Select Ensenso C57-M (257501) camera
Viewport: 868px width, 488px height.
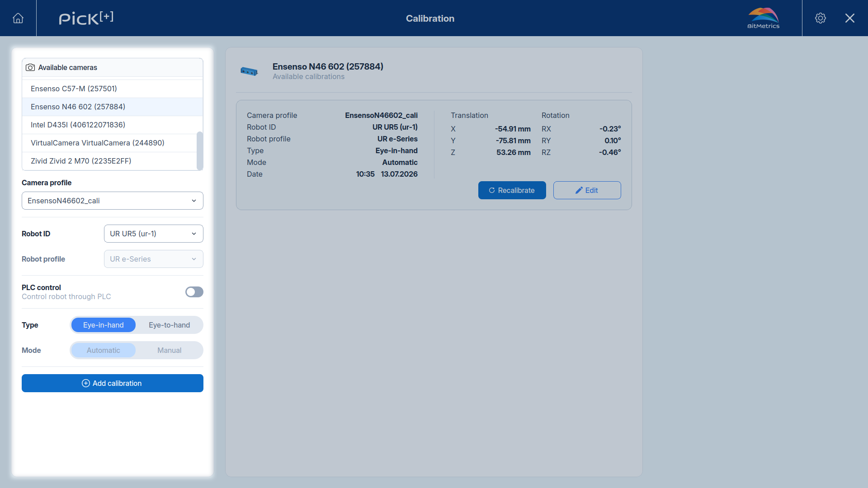coord(112,89)
